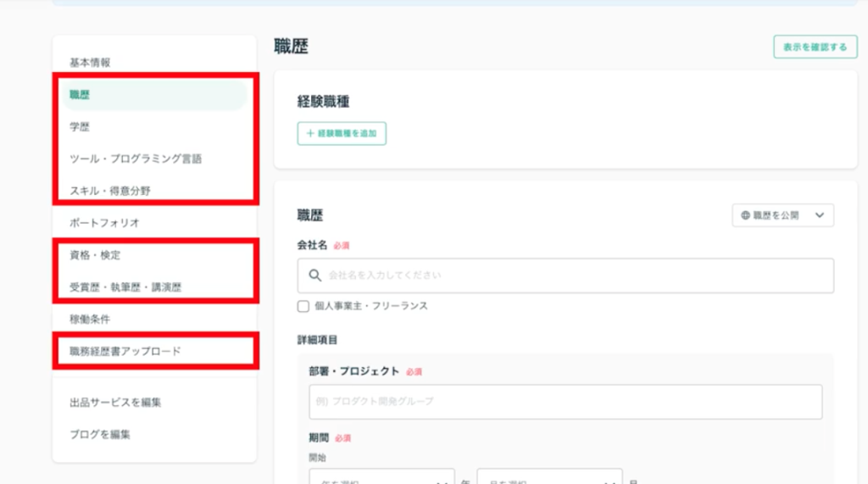Image resolution: width=868 pixels, height=484 pixels.
Task: Click the globe icon in 職歴を公開 selector
Action: point(745,215)
